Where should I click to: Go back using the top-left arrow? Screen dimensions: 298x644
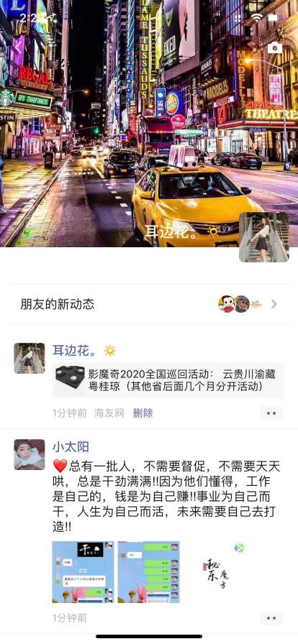(x=17, y=47)
